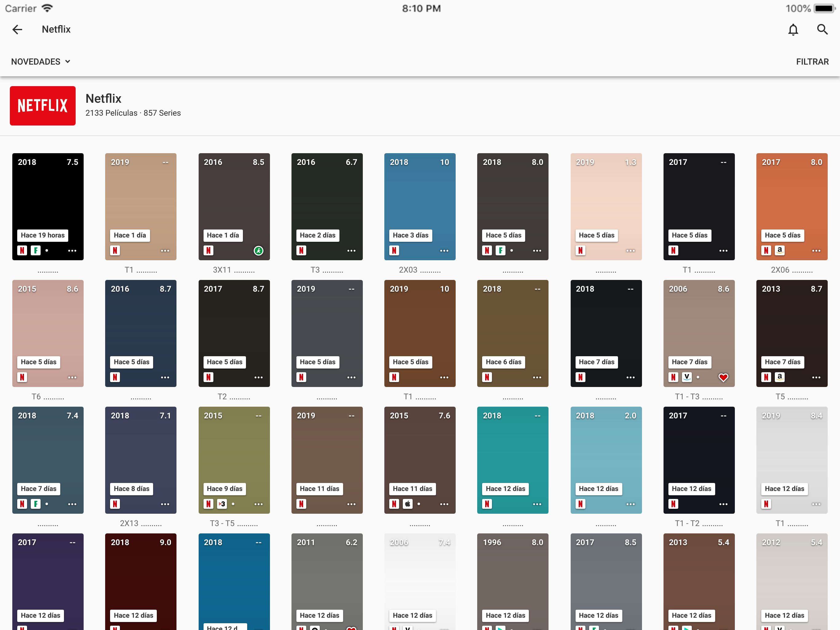
Task: Click the 'T3 - T5' seasons label
Action: pos(222,523)
